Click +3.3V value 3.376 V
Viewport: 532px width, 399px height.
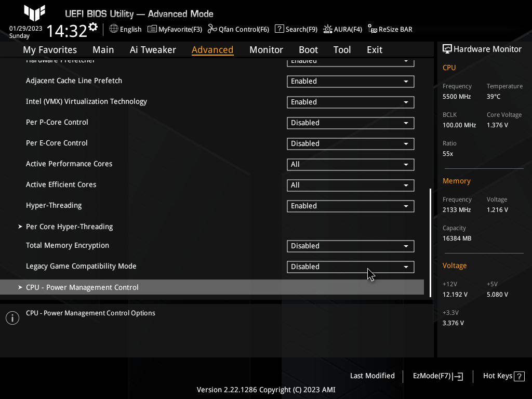(x=453, y=323)
